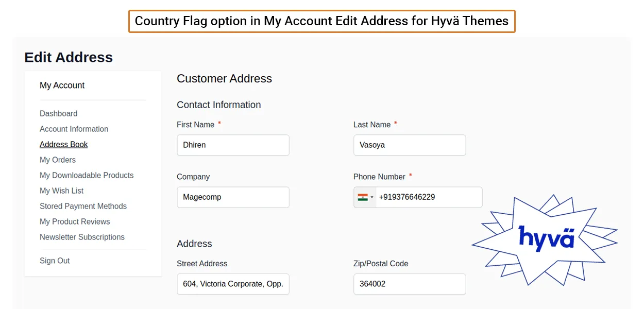Select the Company input box
644x309 pixels.
(x=233, y=197)
